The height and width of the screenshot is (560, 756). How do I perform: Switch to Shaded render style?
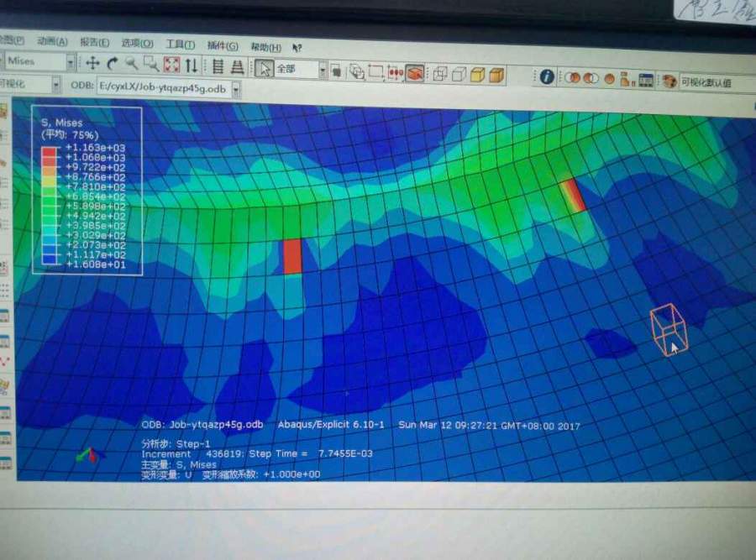(496, 76)
